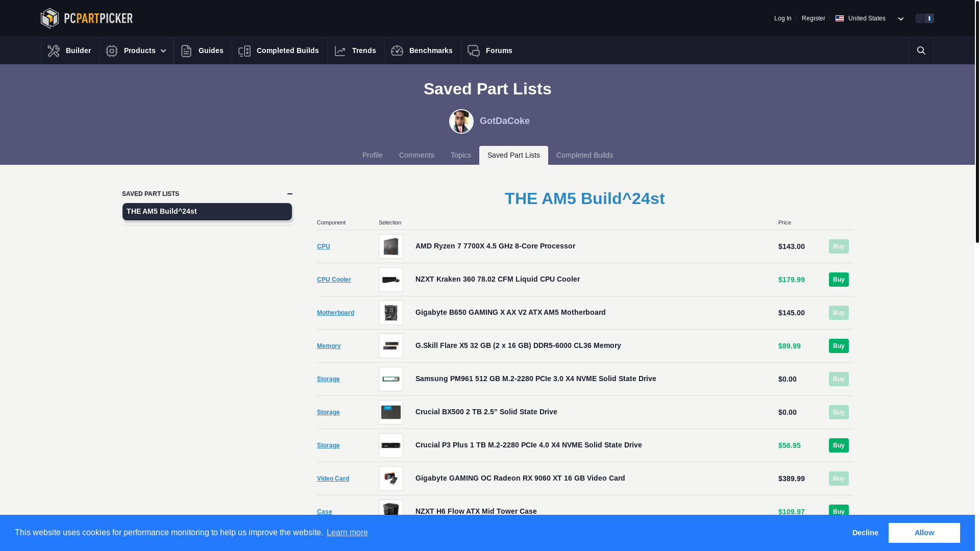Open NZXT Kraken 360 cooler product name

point(498,279)
